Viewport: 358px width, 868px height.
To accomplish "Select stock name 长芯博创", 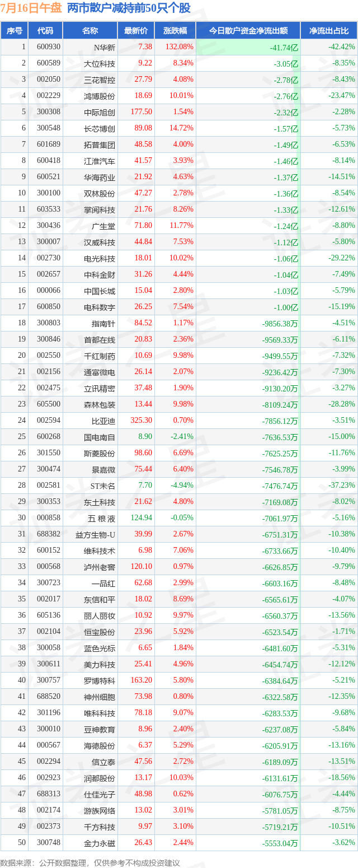I will (100, 128).
